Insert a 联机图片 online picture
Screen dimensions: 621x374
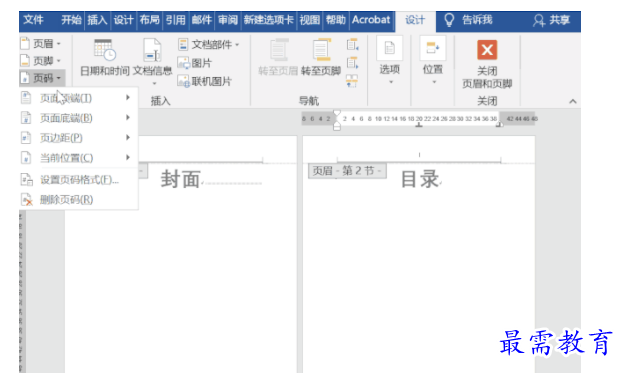point(205,81)
